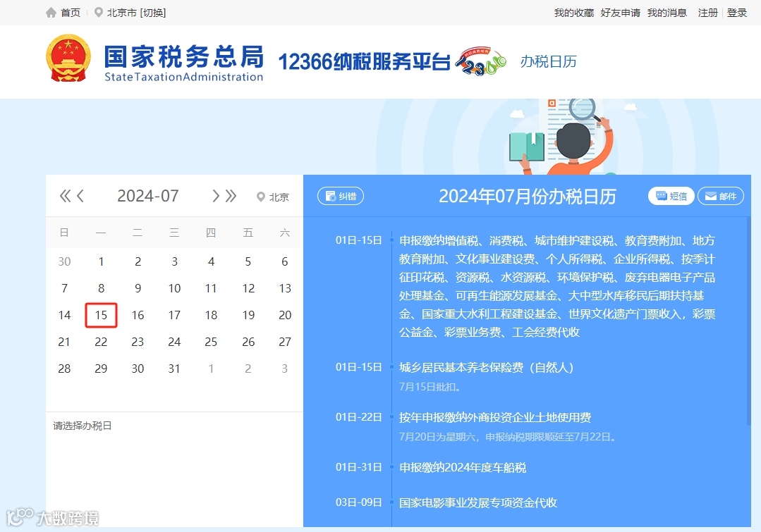This screenshot has width=761, height=532.
Task: Click the 短信 SMS button
Action: [x=671, y=196]
